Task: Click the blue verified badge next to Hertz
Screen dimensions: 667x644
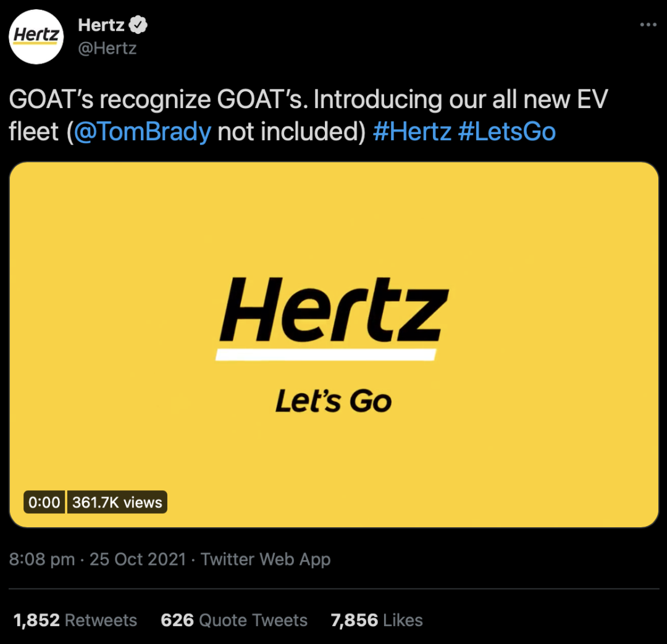Action: [138, 25]
